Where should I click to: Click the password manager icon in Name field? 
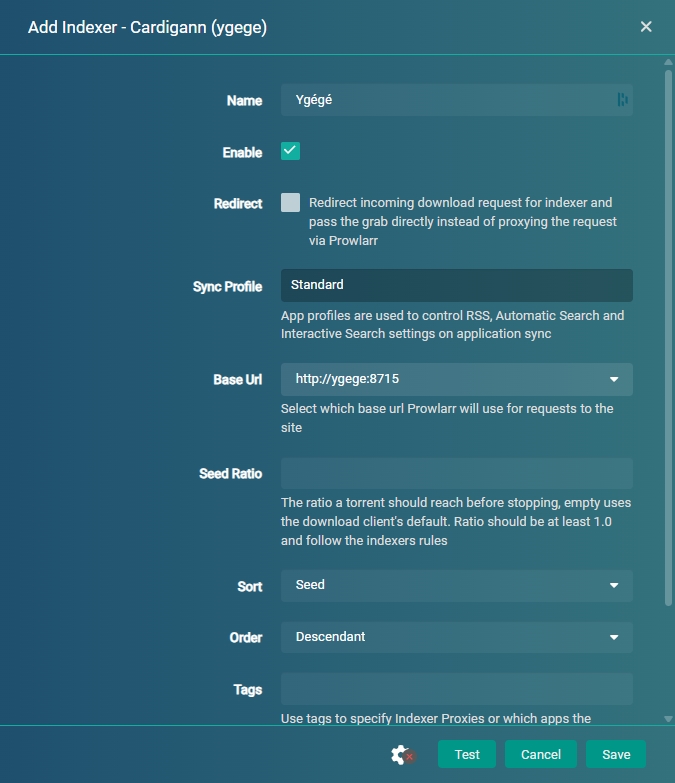tap(622, 99)
